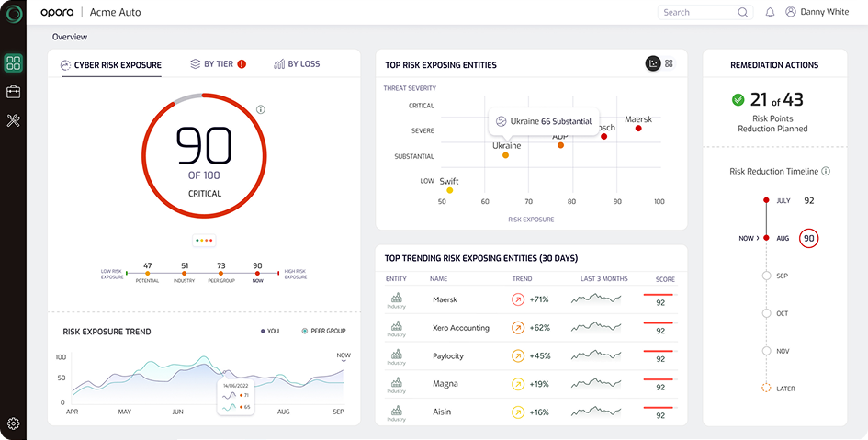Open Danny White user account menu
Image resolution: width=868 pixels, height=440 pixels.
tap(817, 13)
